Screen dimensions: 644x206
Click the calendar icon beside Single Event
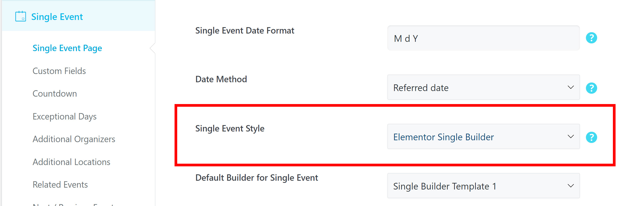pyautogui.click(x=20, y=17)
